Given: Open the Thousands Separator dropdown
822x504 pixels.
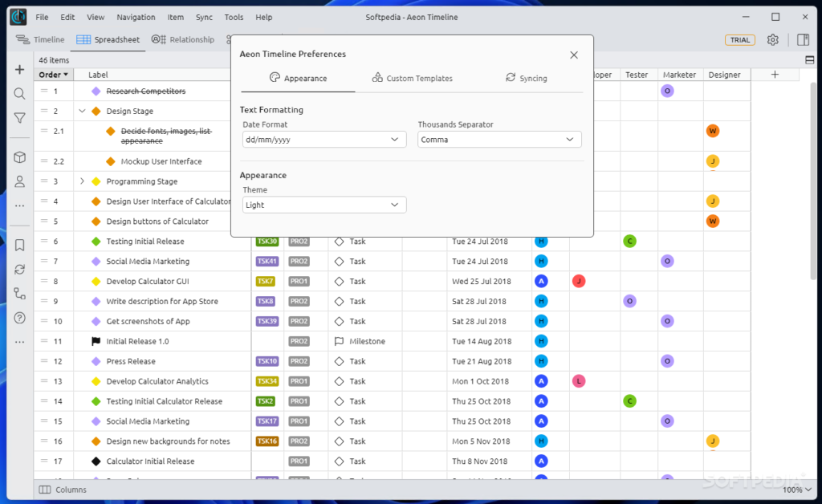Looking at the screenshot, I should 499,140.
